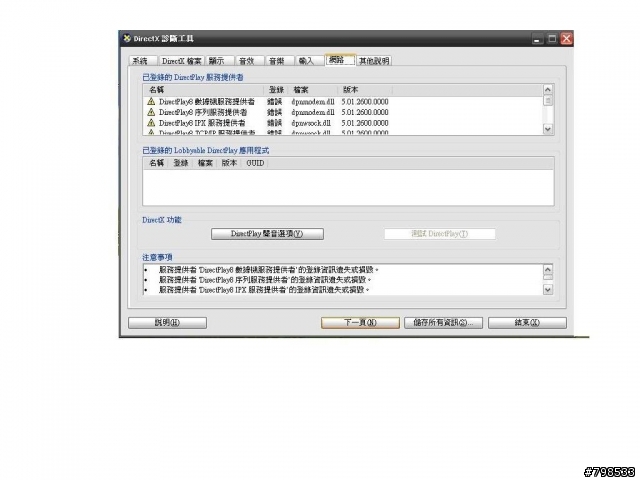Click the 登錄 column header in providers list

pyautogui.click(x=276, y=90)
